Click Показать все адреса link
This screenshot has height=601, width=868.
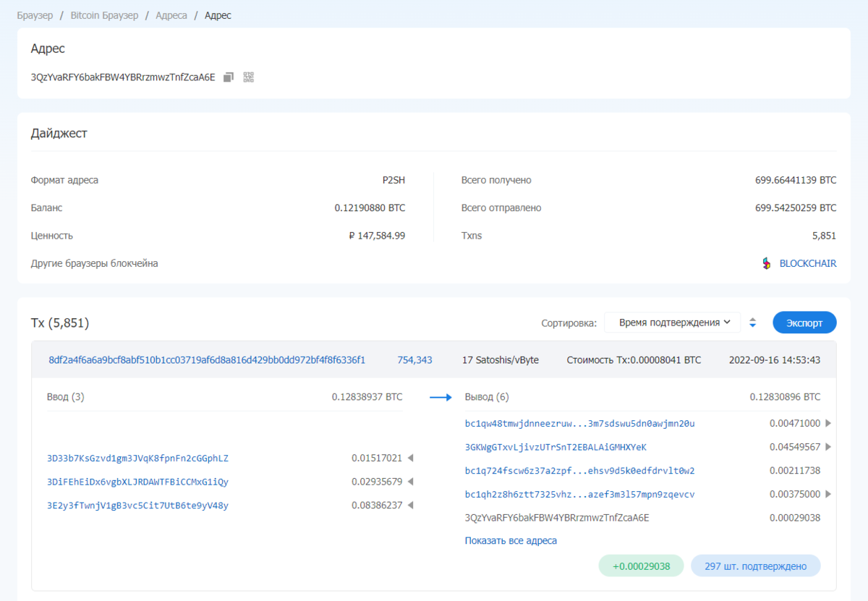pyautogui.click(x=511, y=541)
